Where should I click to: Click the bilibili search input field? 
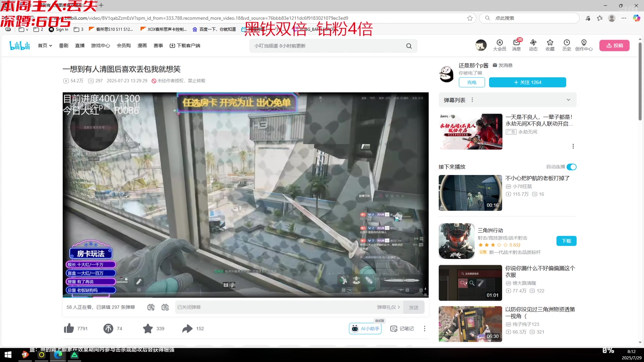point(327,46)
